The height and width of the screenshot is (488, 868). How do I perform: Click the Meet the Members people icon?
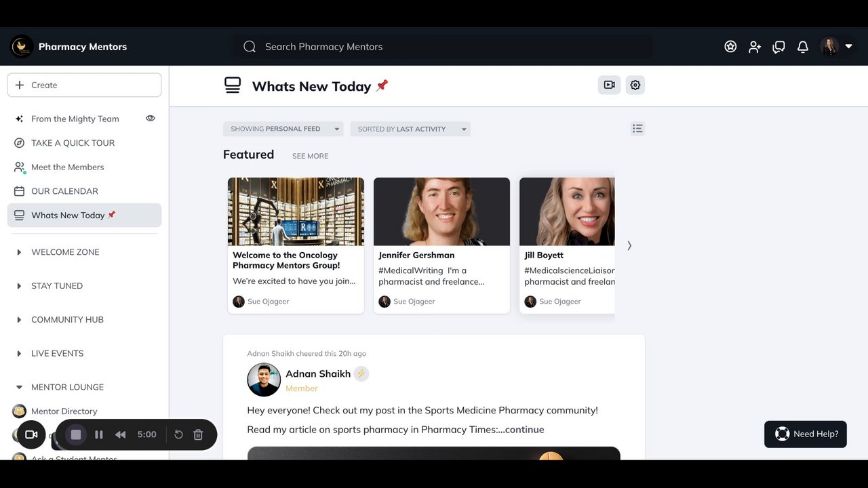pos(20,167)
